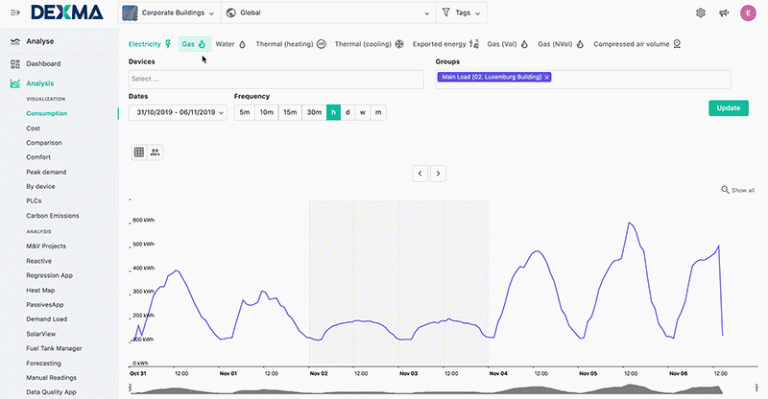Click the Update button
Image resolution: width=768 pixels, height=399 pixels.
pos(728,108)
